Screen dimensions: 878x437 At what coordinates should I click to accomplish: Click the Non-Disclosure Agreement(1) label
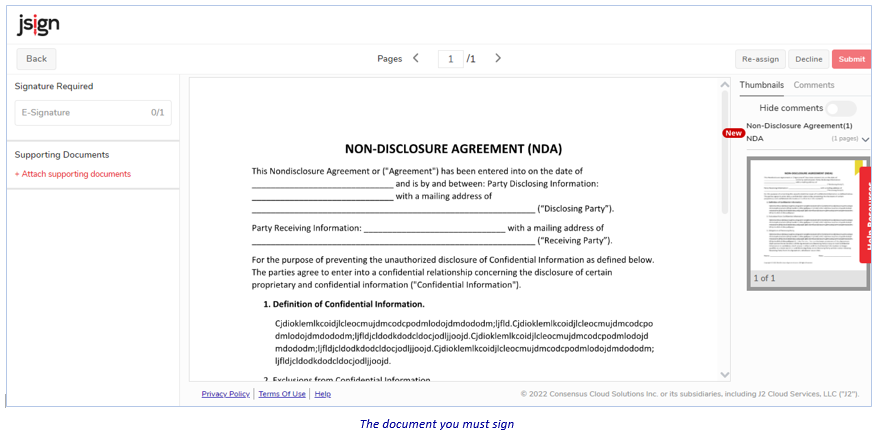(x=799, y=126)
